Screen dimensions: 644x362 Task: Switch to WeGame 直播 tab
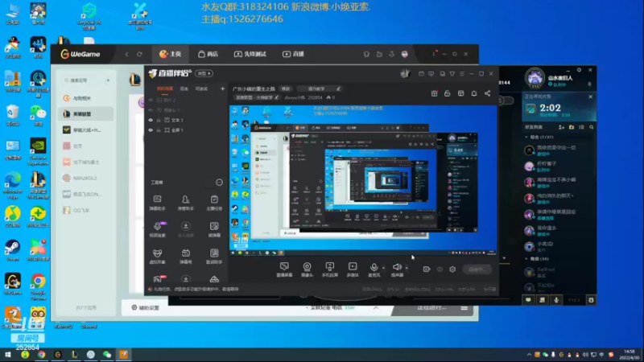pos(293,54)
